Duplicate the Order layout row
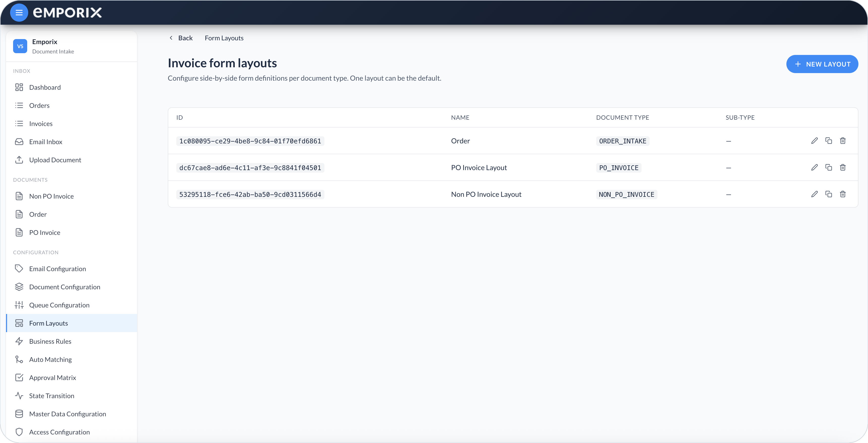 [828, 141]
